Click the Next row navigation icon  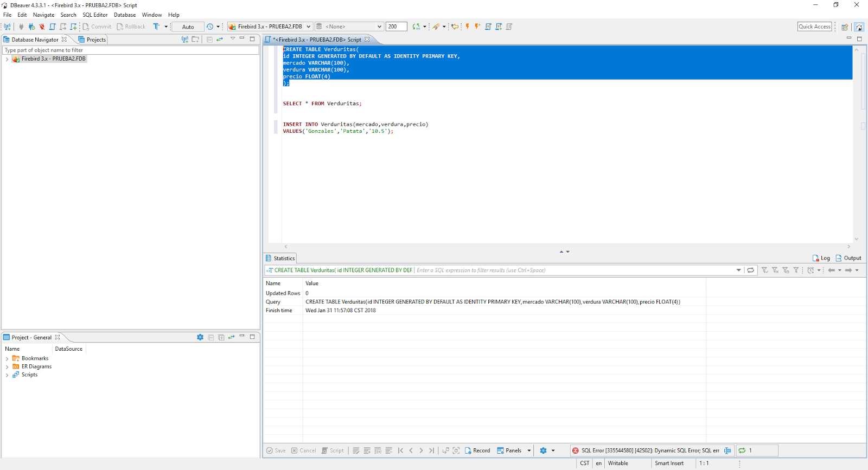421,450
